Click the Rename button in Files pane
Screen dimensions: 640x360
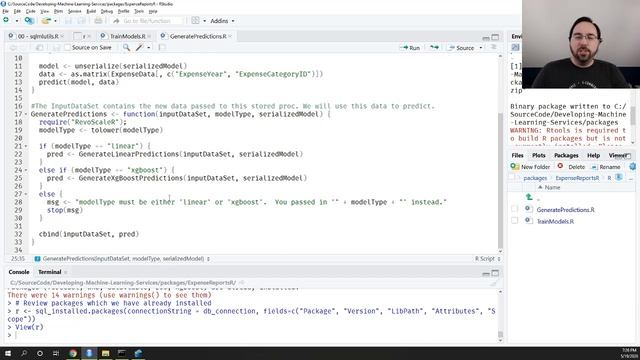(x=606, y=167)
